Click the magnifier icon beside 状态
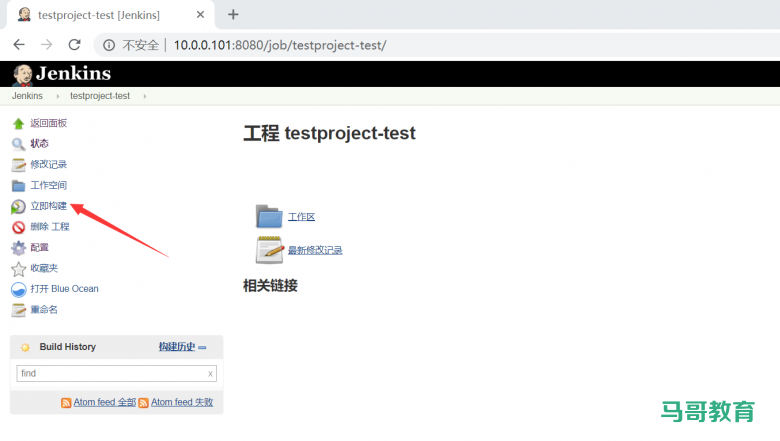The height and width of the screenshot is (441, 780). (x=18, y=144)
